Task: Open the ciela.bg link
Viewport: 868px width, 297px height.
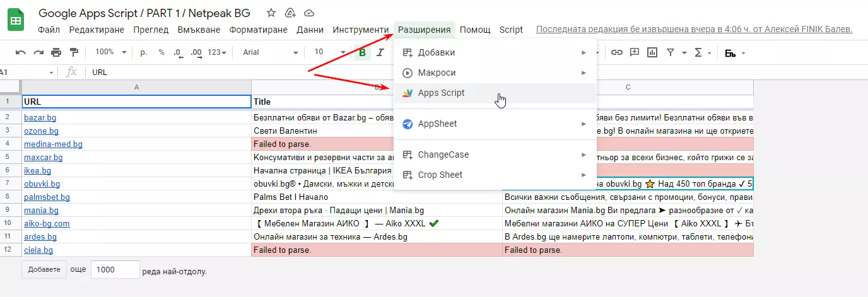Action: (x=38, y=250)
